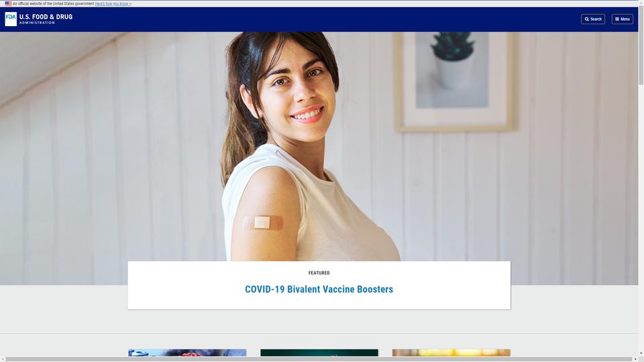The width and height of the screenshot is (644, 362).
Task: Open the "Here's how you know" link
Action: [111, 4]
